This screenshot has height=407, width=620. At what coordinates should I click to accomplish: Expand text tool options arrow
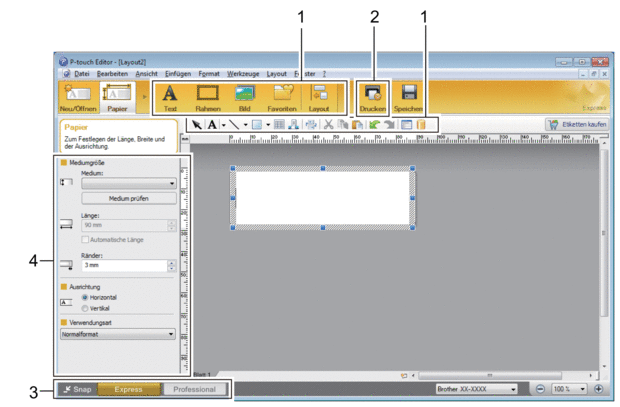coord(223,125)
